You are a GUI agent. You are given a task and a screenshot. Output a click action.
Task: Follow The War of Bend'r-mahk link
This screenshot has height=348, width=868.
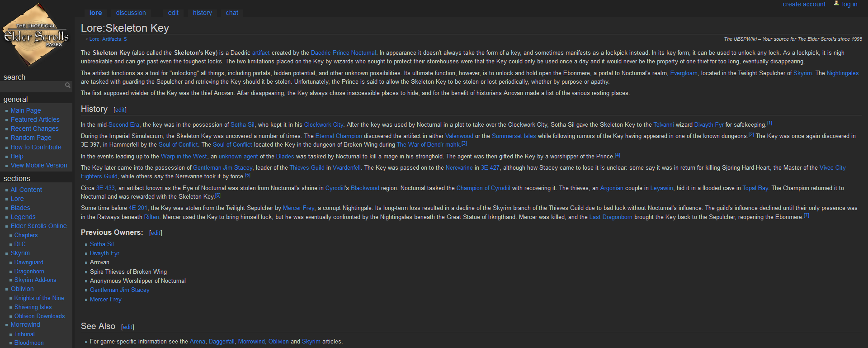[429, 145]
